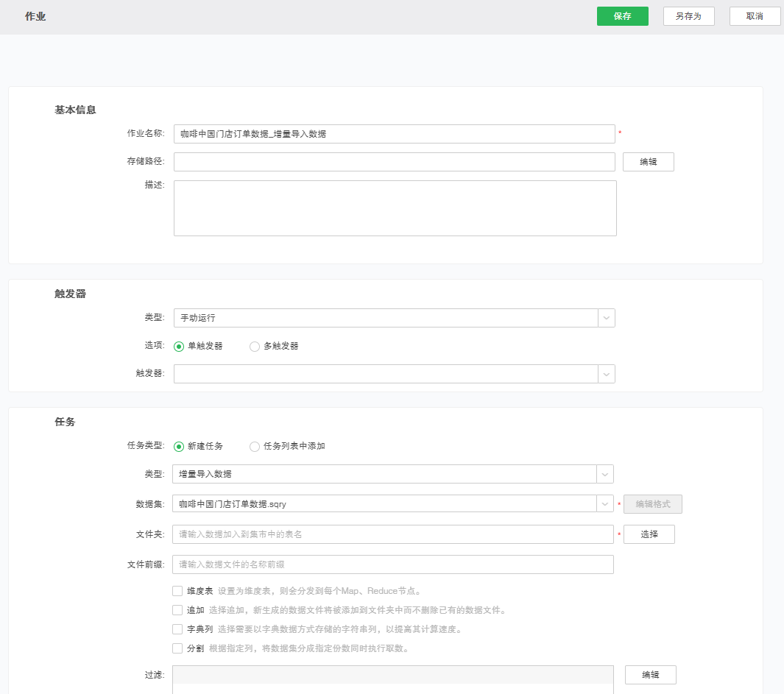Enable the 维度表 checkbox

coord(177,590)
